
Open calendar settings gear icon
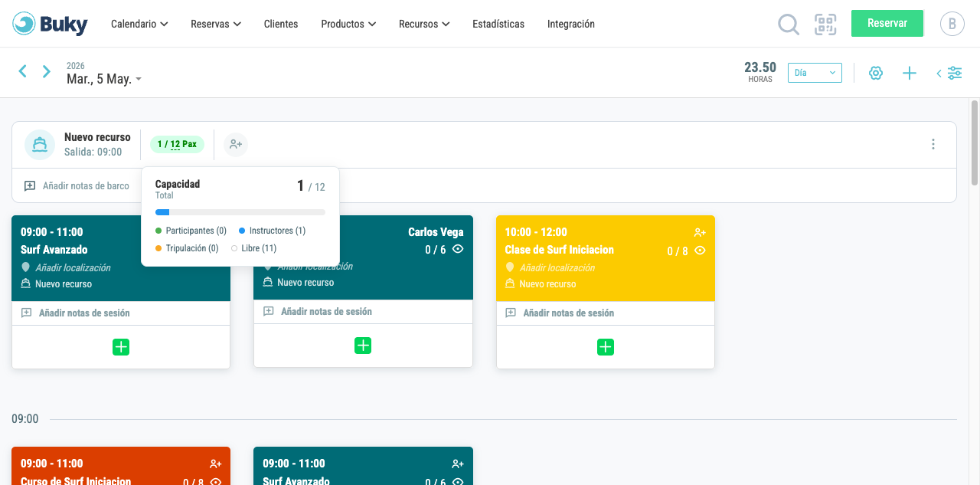(x=876, y=73)
